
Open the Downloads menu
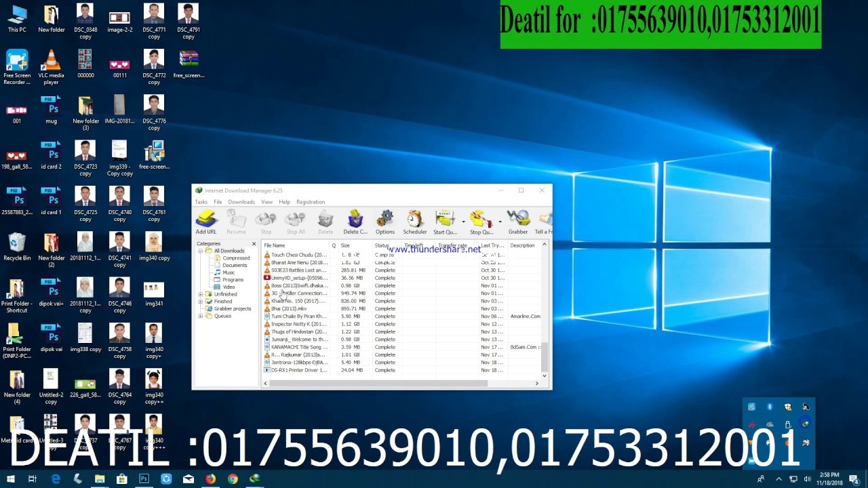241,202
